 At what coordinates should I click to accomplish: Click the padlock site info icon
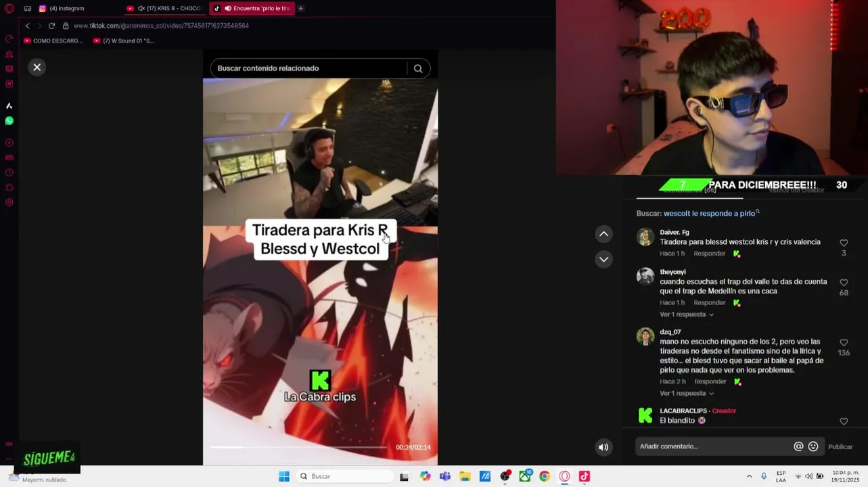pyautogui.click(x=66, y=26)
